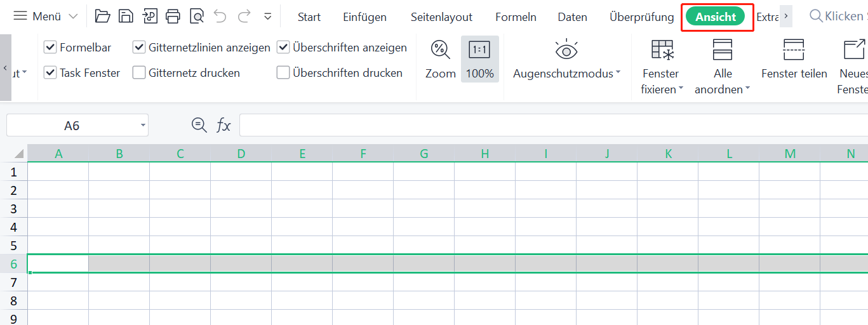The height and width of the screenshot is (325, 868).
Task: Click the Zoom magnifier icon
Action: (440, 49)
